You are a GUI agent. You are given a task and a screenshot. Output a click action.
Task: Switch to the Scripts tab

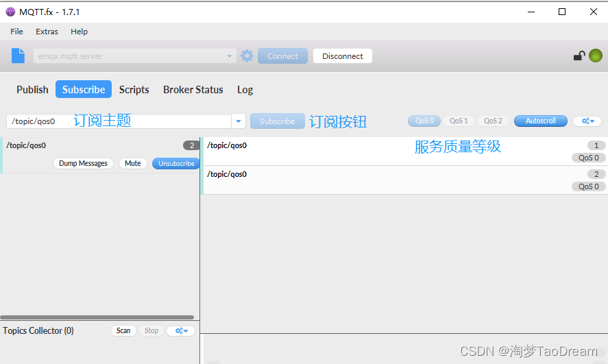coord(134,90)
